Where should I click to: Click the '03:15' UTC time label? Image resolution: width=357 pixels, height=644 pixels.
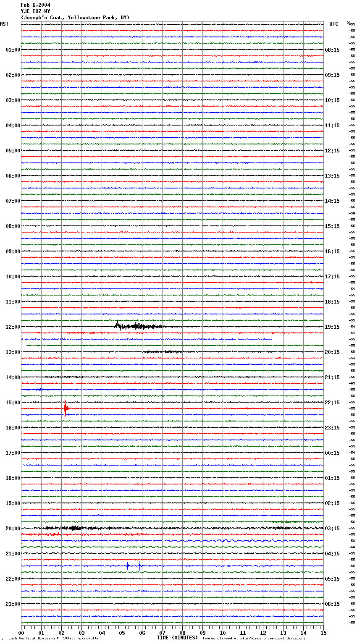[x=332, y=529]
